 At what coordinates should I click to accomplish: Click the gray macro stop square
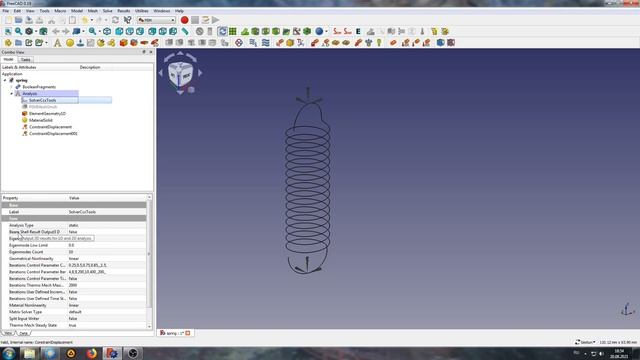(x=195, y=20)
